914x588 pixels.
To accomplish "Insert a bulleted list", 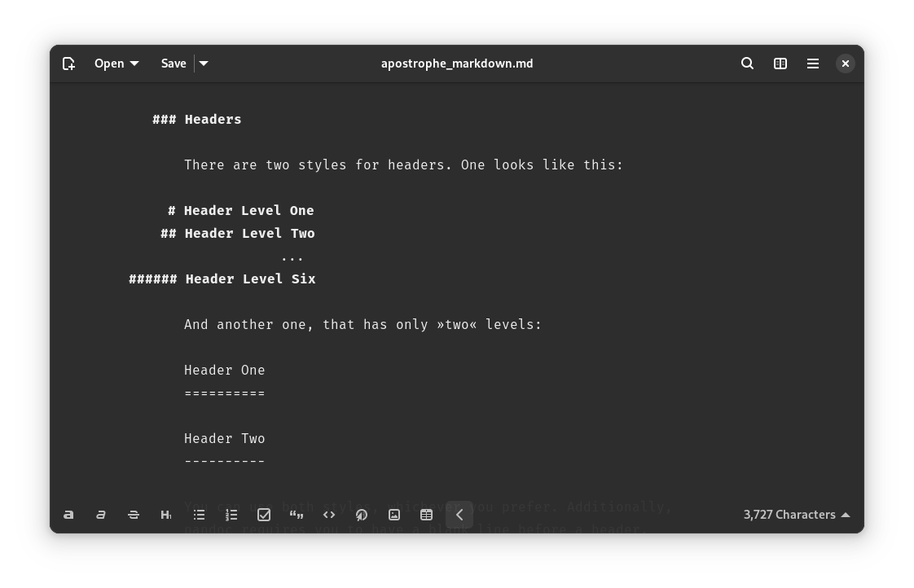I will point(199,515).
